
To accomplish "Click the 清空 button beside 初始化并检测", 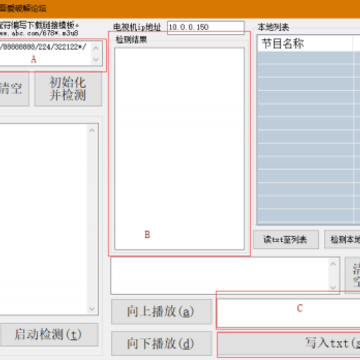I will (14, 89).
